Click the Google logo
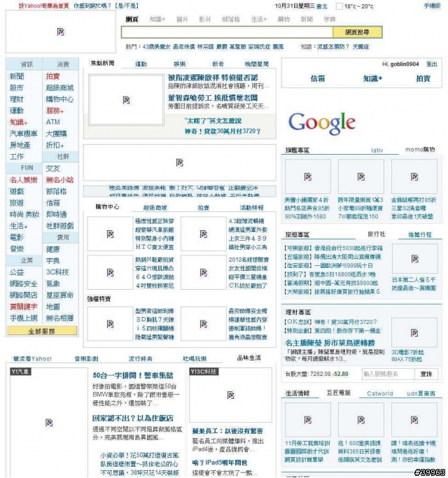Screen dimensions: 448x478 (x=322, y=123)
